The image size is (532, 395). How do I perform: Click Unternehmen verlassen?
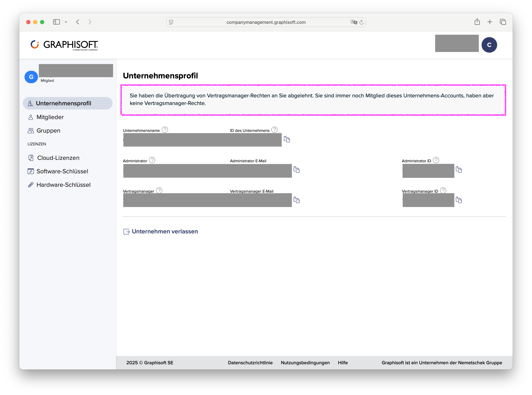[161, 232]
